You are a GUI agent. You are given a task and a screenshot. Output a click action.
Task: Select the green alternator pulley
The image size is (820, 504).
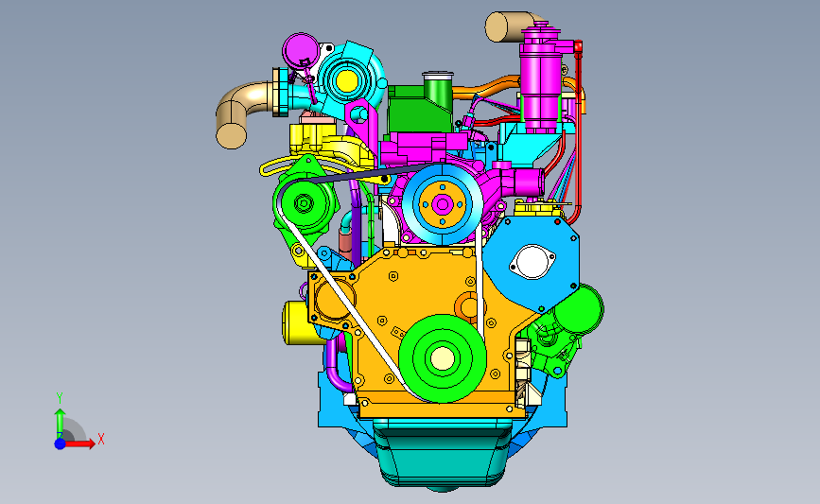point(304,203)
